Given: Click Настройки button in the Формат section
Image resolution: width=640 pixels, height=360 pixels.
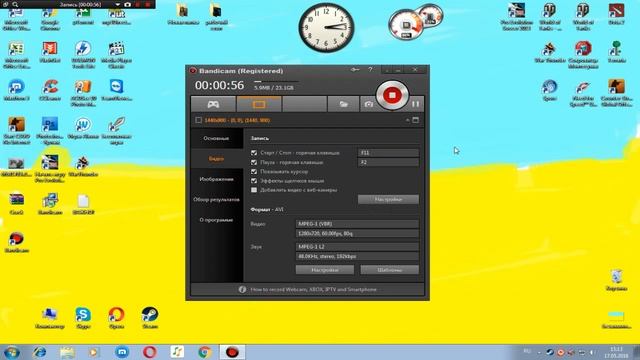Looking at the screenshot, I should (x=324, y=270).
